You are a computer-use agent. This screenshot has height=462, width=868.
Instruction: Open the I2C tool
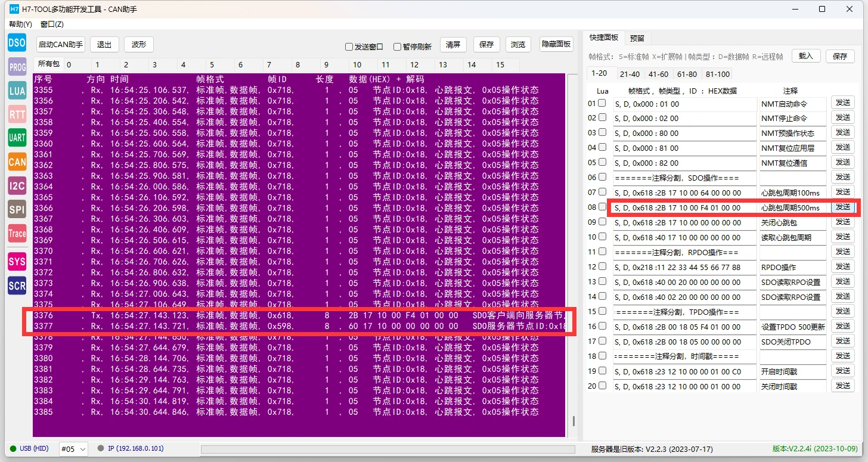(x=17, y=186)
